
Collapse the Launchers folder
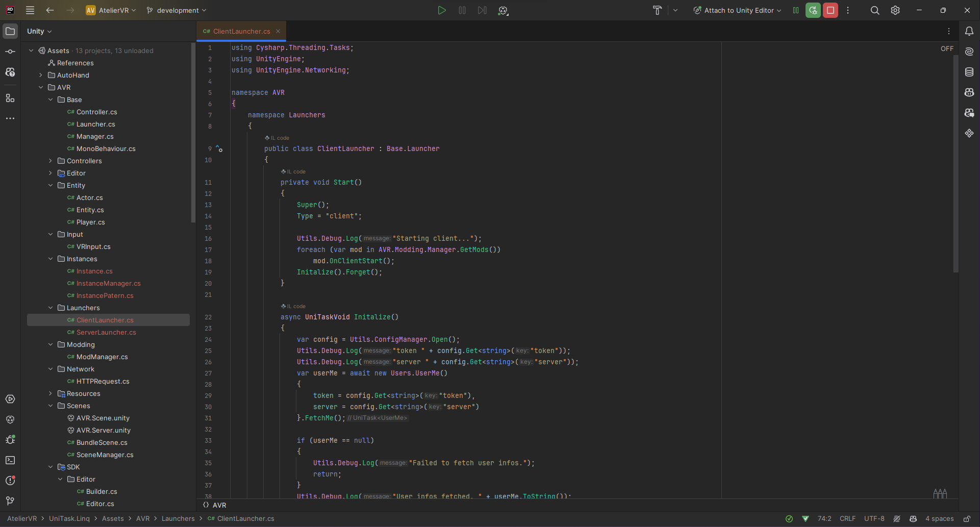pyautogui.click(x=51, y=308)
